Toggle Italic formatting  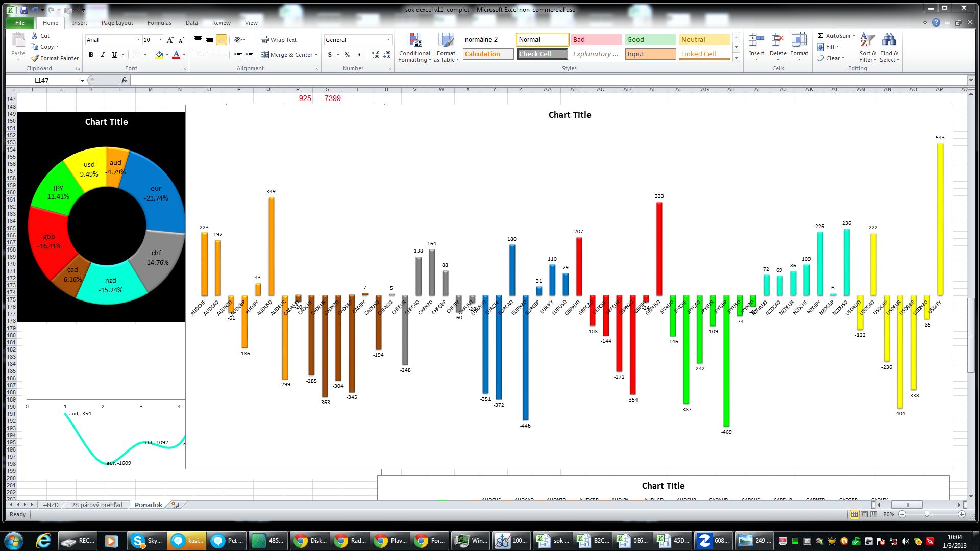103,55
